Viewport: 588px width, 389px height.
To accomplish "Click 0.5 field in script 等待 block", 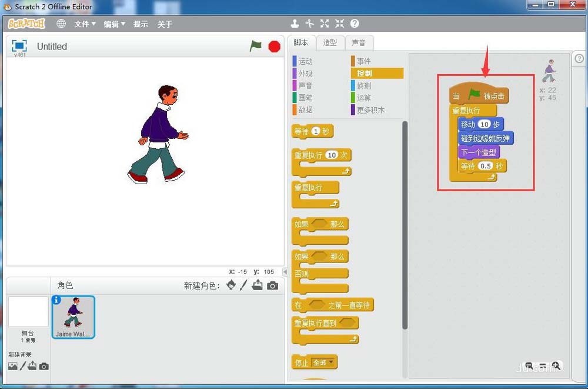I will click(x=485, y=165).
